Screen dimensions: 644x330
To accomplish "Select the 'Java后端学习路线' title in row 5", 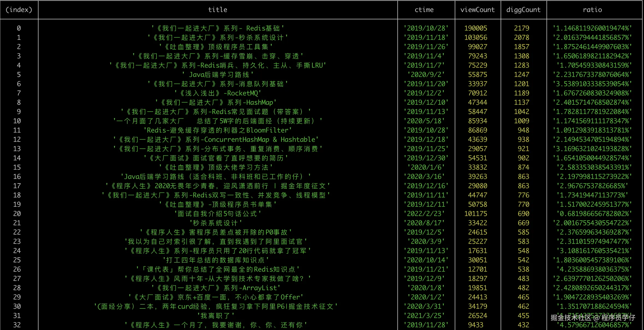I will point(217,75).
